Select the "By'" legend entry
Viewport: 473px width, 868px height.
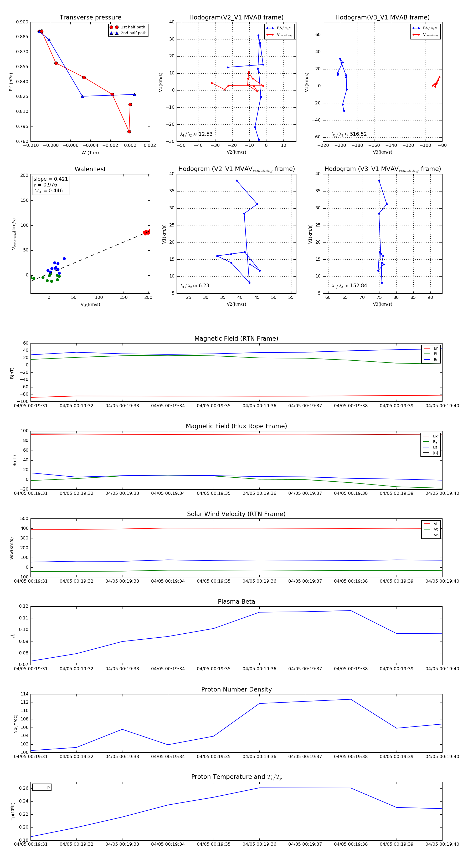pos(431,442)
